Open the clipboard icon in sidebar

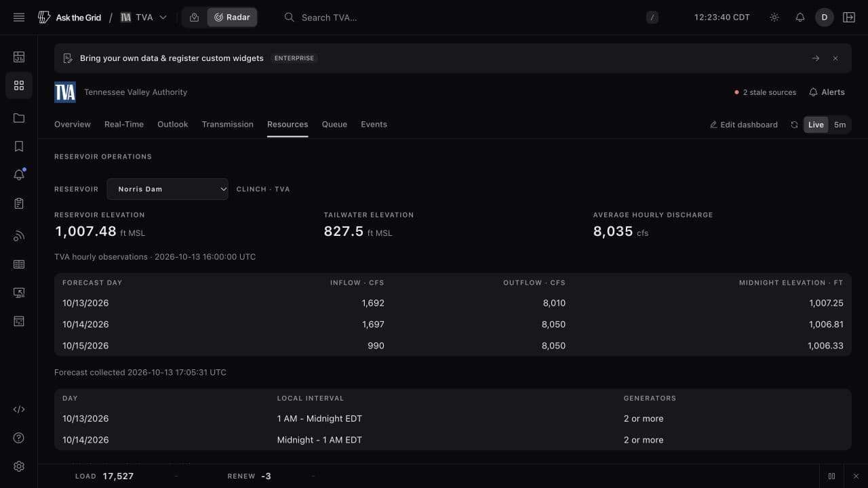click(x=19, y=203)
